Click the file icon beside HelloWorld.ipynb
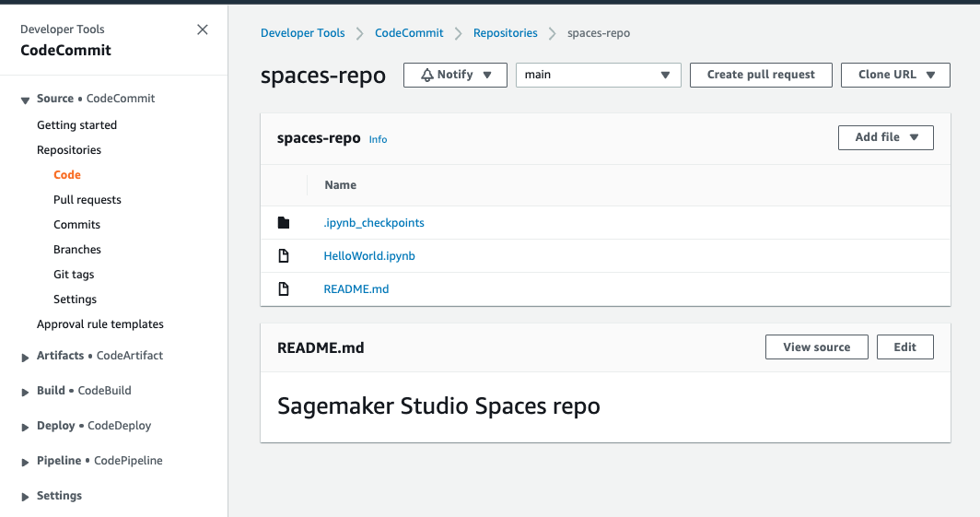This screenshot has height=517, width=980. coord(284,255)
